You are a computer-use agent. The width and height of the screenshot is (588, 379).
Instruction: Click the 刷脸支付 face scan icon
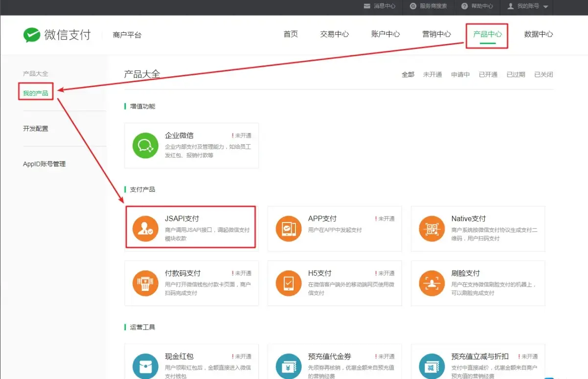click(x=431, y=283)
